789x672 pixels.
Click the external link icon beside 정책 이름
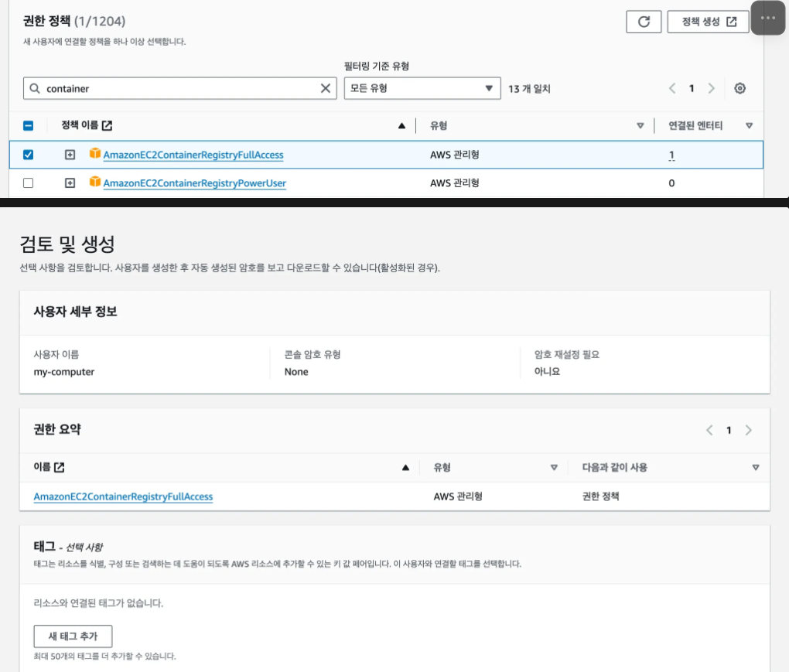point(108,126)
